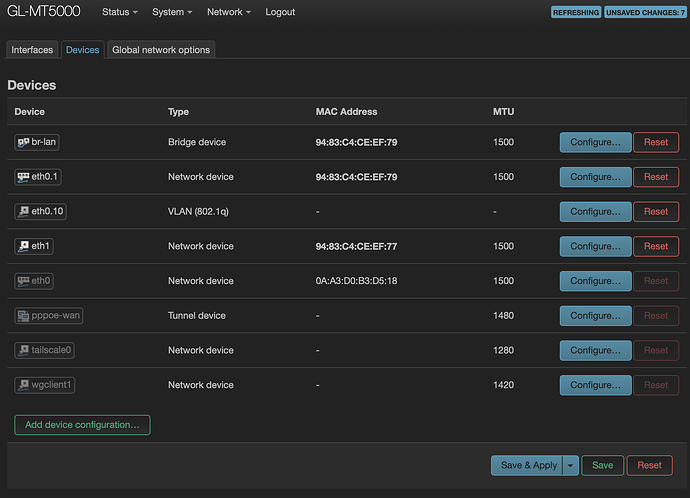Open the Network dropdown menu
Viewport: 690px width, 498px height.
pos(229,12)
